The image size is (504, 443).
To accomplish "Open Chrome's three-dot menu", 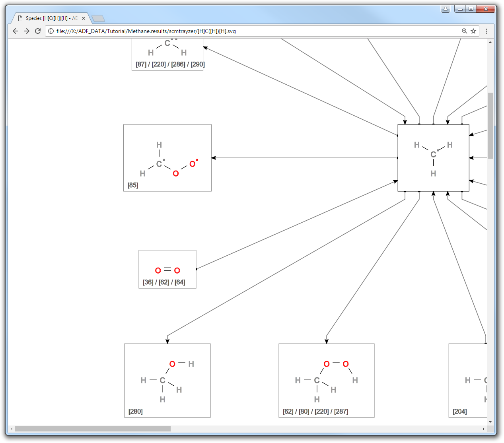I will click(486, 31).
